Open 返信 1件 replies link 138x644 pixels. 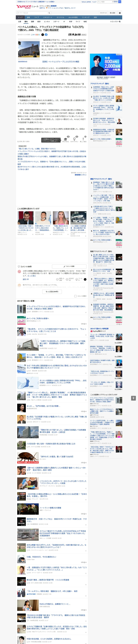[26, 279]
